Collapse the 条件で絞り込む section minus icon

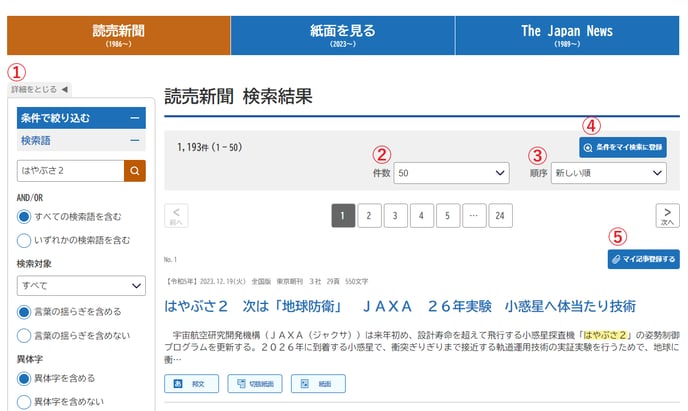(x=134, y=118)
